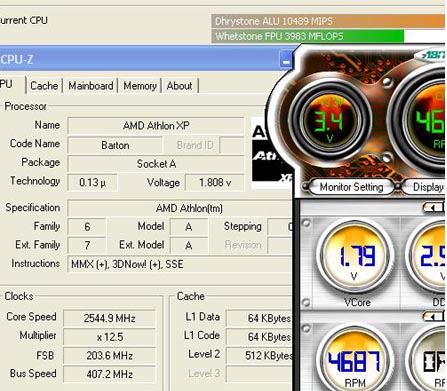
Task: Click the Level 2 512 KBytes value
Action: coord(259,356)
